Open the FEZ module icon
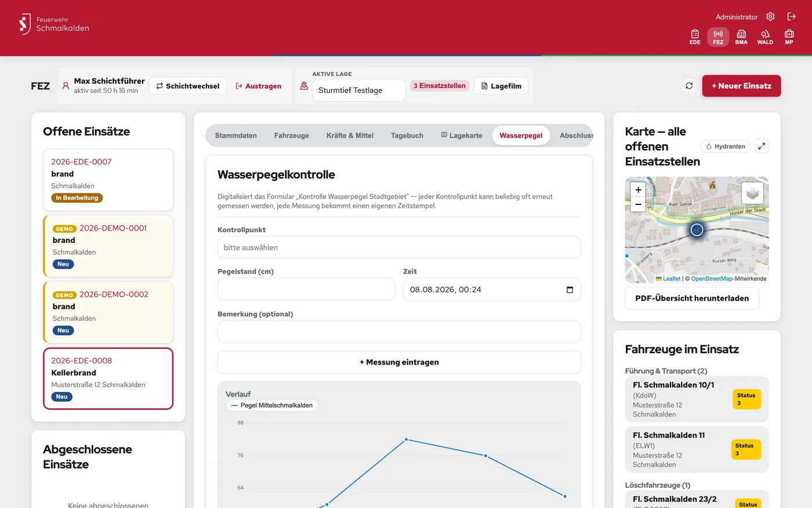Viewport: 812px width, 508px height. 718,37
